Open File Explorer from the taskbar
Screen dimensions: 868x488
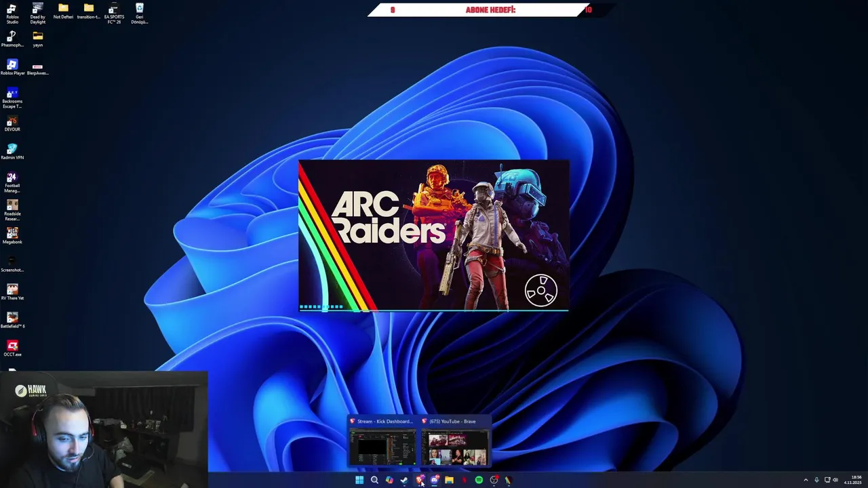tap(449, 480)
